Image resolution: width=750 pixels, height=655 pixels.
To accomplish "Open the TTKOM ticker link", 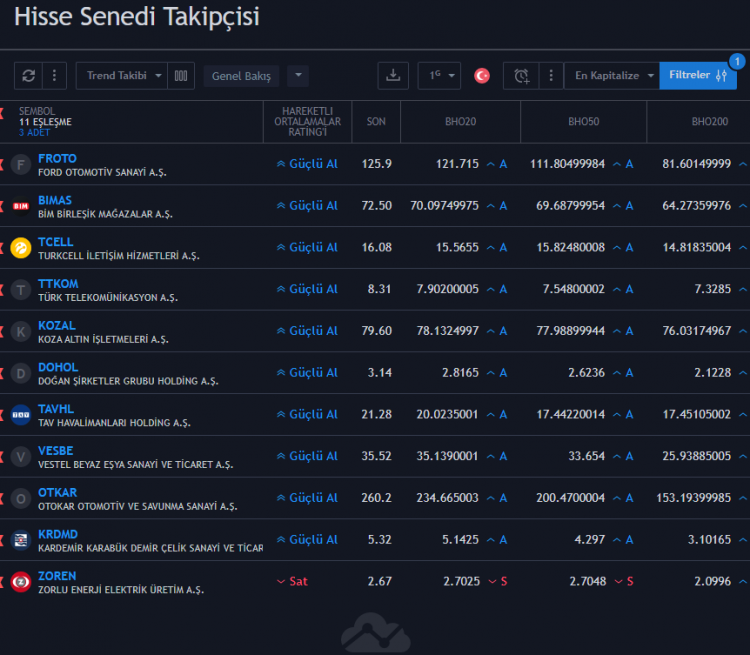I will [58, 284].
